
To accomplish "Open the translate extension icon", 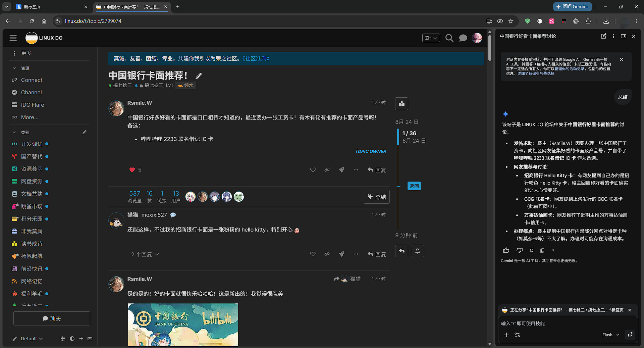I will pyautogui.click(x=552, y=21).
